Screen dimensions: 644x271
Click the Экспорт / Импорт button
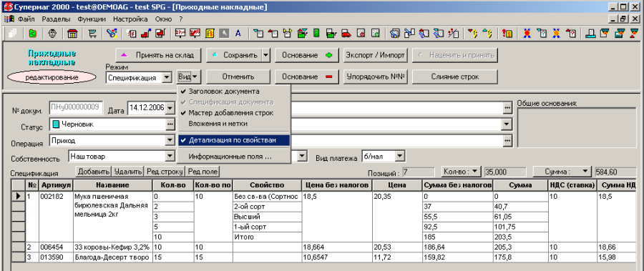click(375, 55)
